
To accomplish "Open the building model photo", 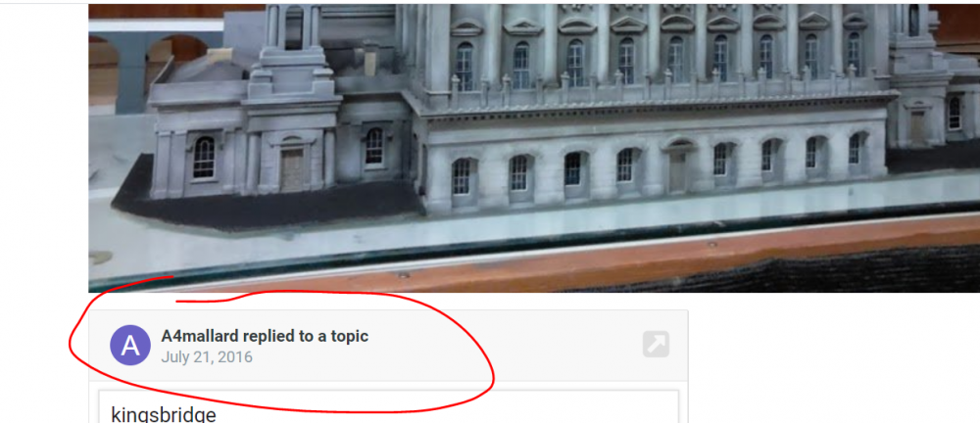I will coord(534,148).
